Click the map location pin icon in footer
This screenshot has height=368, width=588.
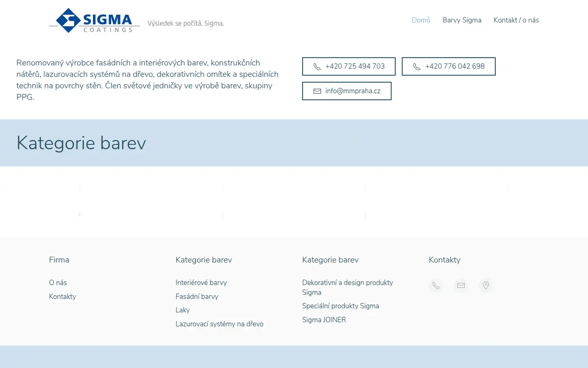tap(486, 286)
